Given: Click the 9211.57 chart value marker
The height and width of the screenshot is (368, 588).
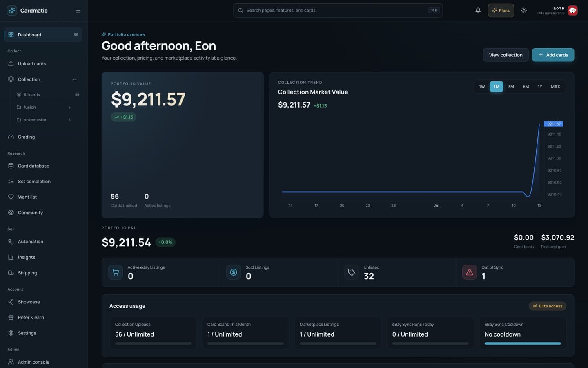Looking at the screenshot, I should [x=554, y=124].
